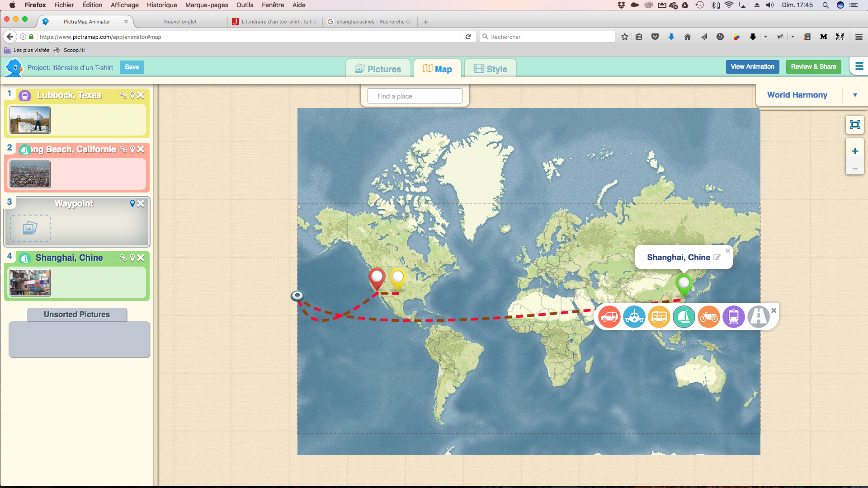Screen dimensions: 868x488
Task: Open the Les plus visités bookmark folder
Action: point(27,50)
